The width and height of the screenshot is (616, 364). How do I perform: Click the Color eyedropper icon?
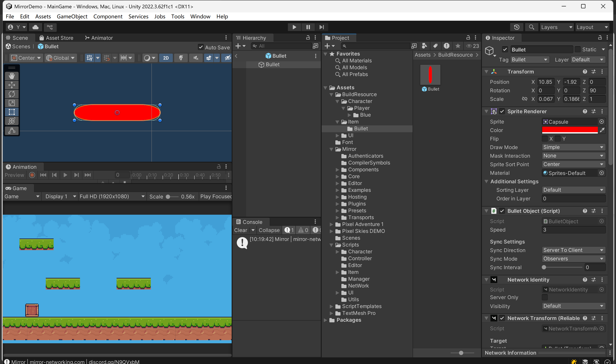(602, 130)
